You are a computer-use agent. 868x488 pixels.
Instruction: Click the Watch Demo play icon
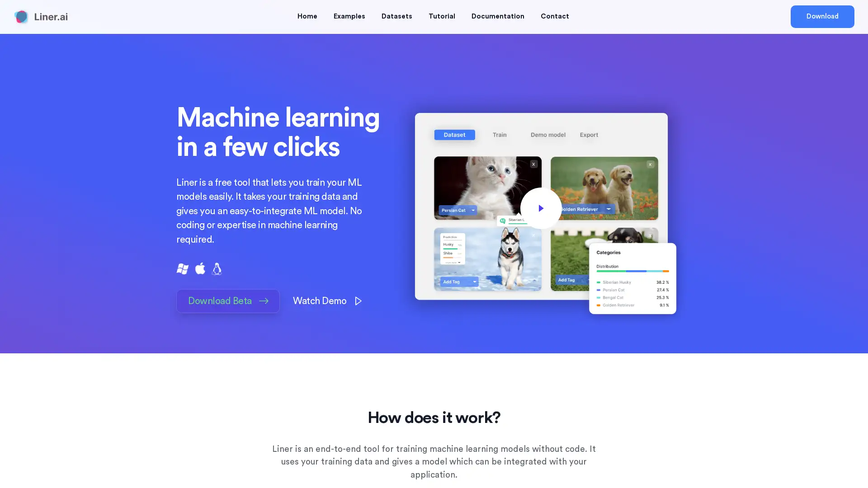click(x=359, y=301)
